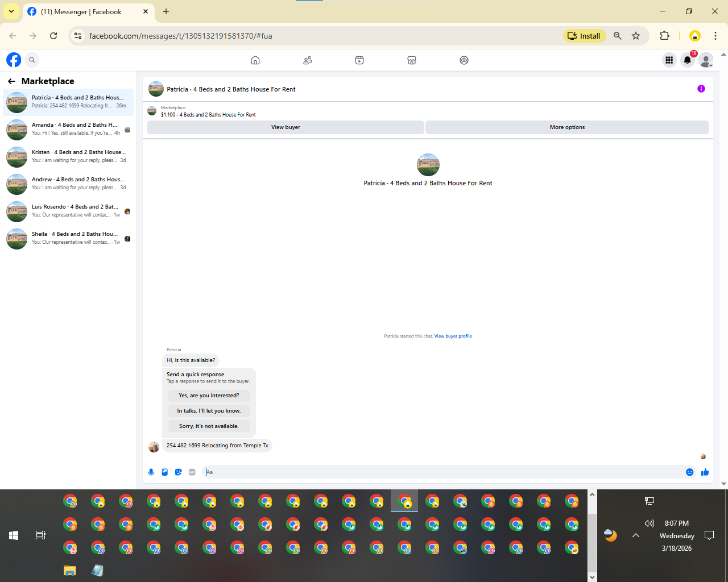Click the page scrollbar down arrow
728x582 pixels.
click(723, 484)
